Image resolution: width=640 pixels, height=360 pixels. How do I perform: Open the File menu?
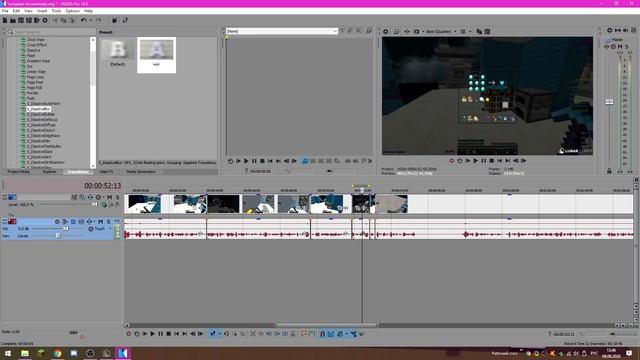point(5,11)
